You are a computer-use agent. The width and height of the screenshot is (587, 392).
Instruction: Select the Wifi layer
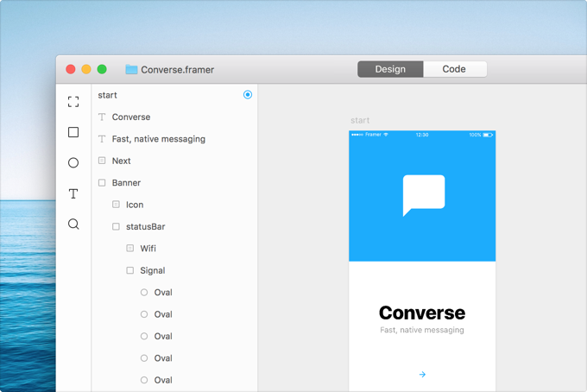tap(174, 248)
